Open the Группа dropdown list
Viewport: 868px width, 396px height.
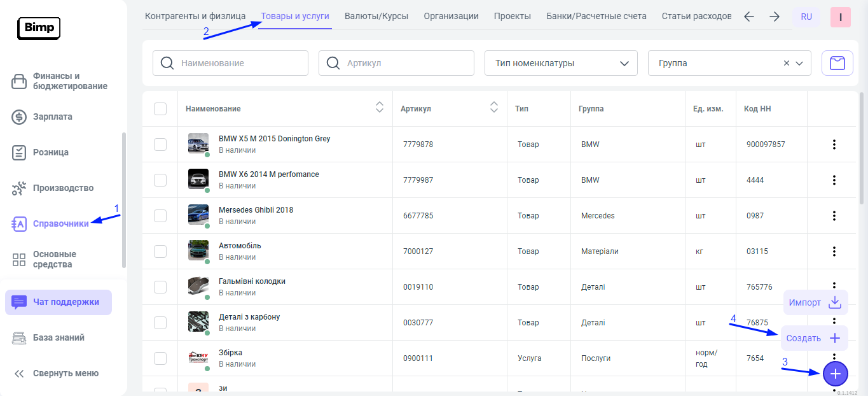799,63
